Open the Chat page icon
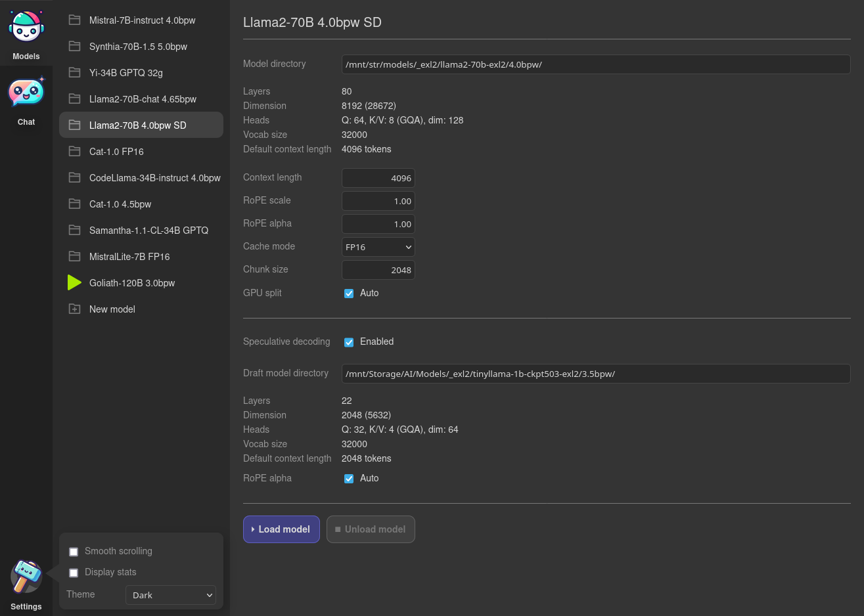The height and width of the screenshot is (616, 864). [x=26, y=93]
